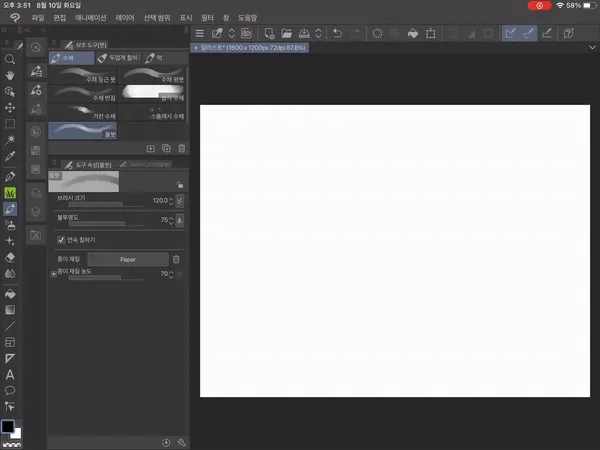Select the Pen tool in tool palette

(10, 176)
